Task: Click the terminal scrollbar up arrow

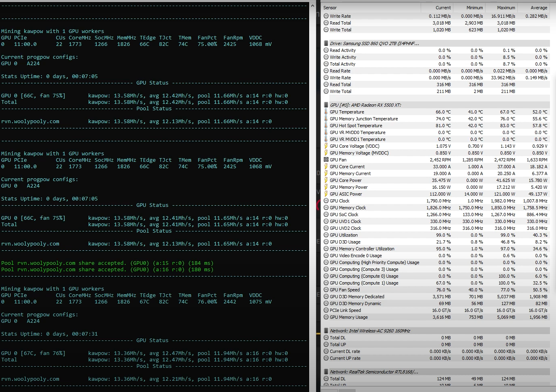Action: pyautogui.click(x=313, y=6)
